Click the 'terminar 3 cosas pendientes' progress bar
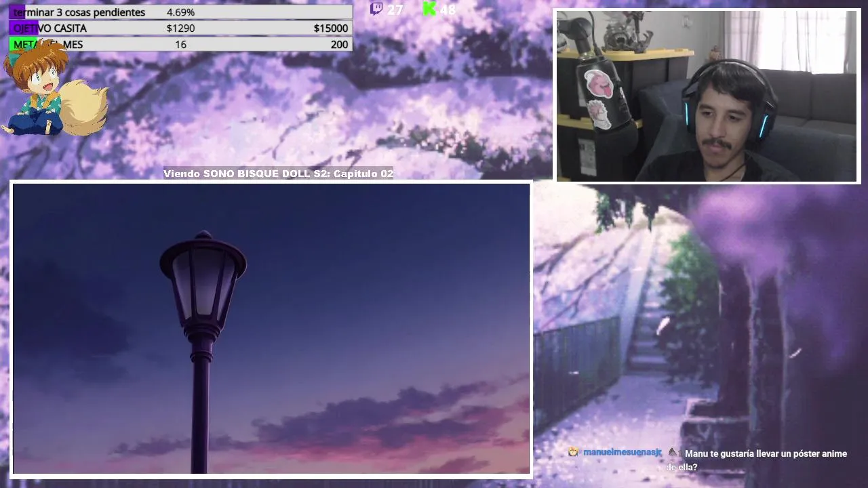Viewport: 868px width, 488px height. pyautogui.click(x=181, y=12)
